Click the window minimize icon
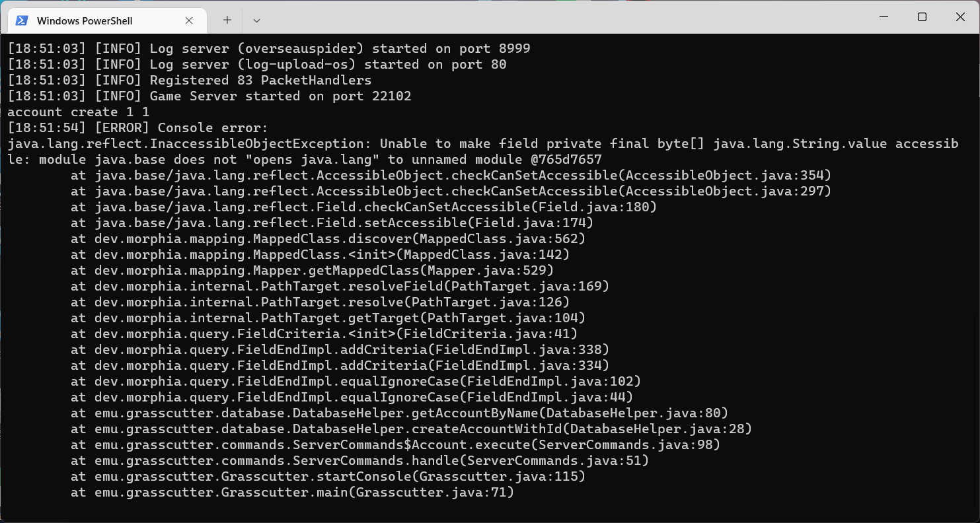 884,17
